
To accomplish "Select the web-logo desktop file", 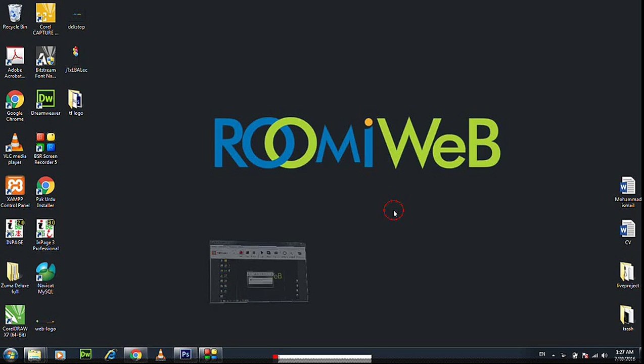I will (x=45, y=325).
